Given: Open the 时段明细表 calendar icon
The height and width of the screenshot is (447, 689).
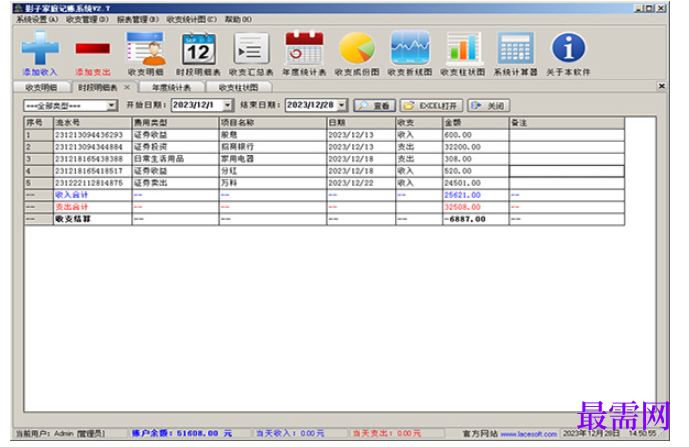Looking at the screenshot, I should tap(199, 48).
